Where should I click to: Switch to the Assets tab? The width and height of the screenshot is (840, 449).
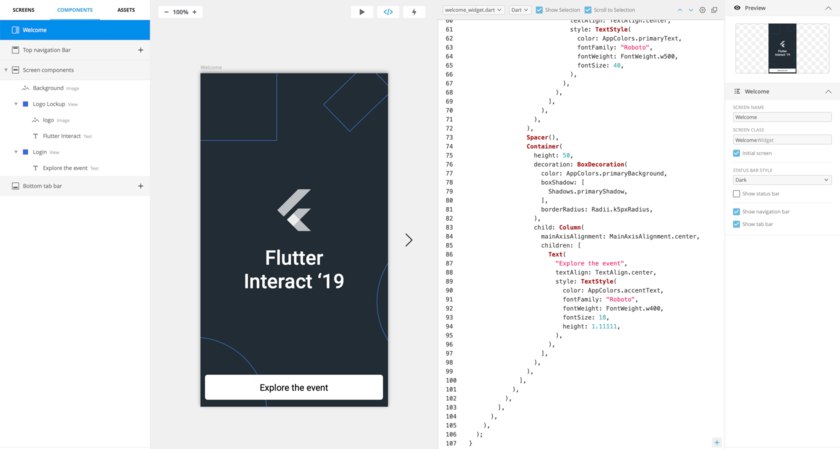point(126,10)
